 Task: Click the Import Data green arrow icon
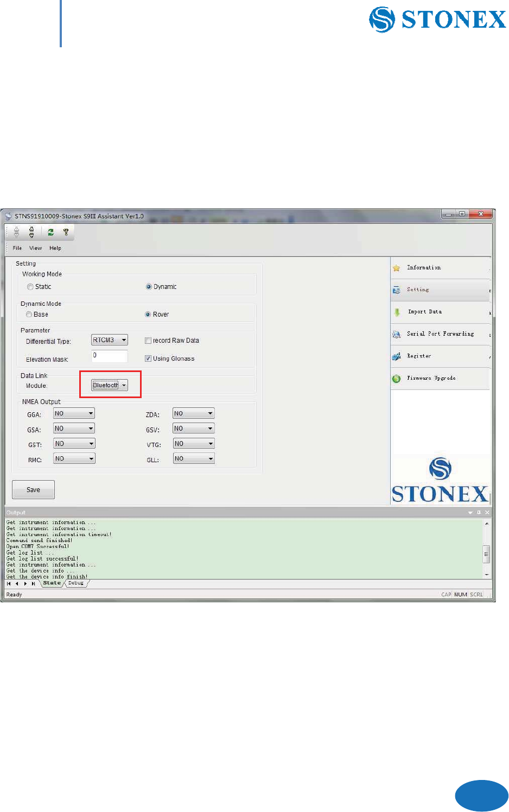[x=397, y=312]
